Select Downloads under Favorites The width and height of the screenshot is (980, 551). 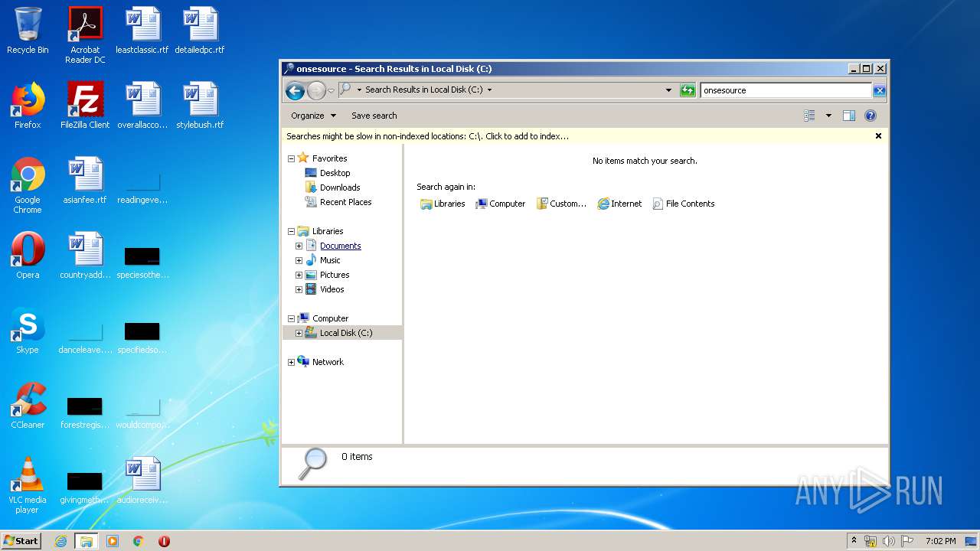pos(332,187)
